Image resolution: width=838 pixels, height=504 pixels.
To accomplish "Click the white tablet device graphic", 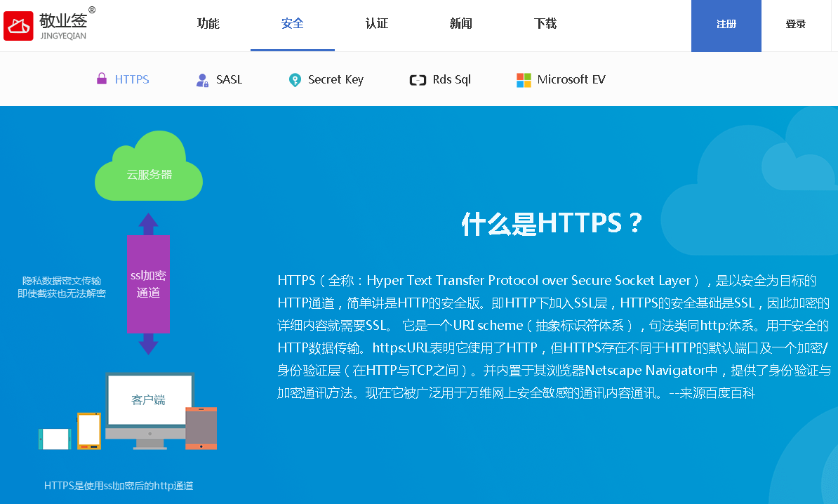I will pos(55,439).
